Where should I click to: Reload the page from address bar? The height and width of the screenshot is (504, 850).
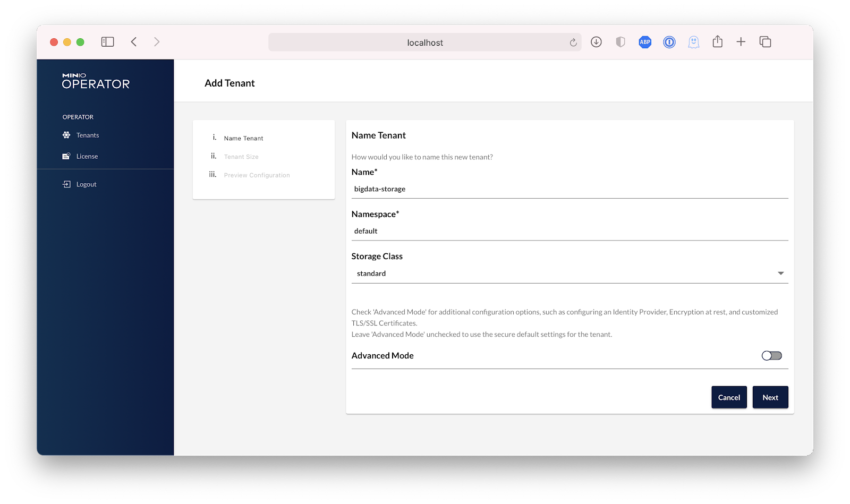tap(573, 42)
